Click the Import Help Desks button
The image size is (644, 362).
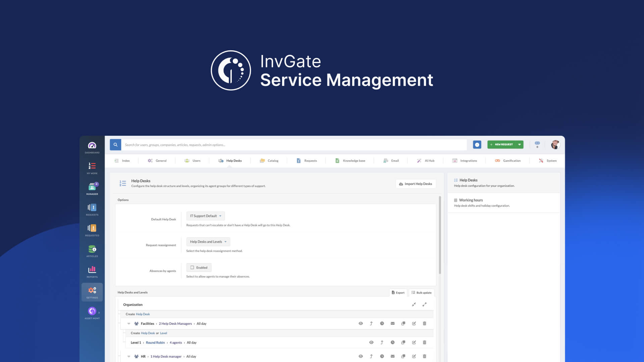click(416, 184)
